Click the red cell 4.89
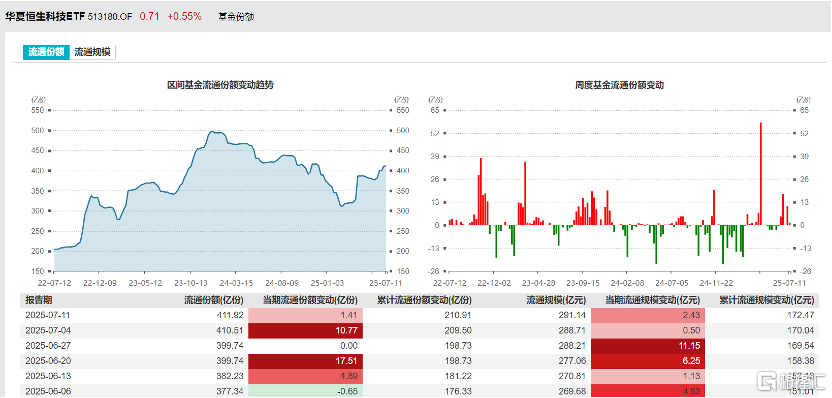This screenshot has width=832, height=398. click(306, 376)
